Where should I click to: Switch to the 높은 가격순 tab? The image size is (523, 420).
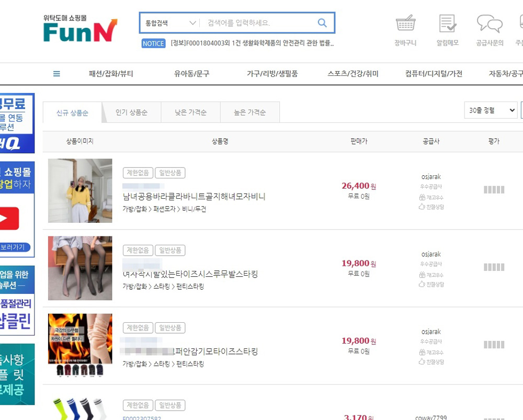click(250, 112)
